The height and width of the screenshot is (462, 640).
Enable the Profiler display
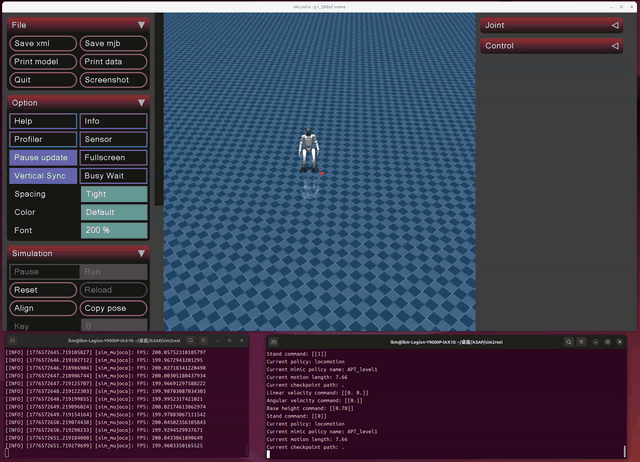[43, 139]
